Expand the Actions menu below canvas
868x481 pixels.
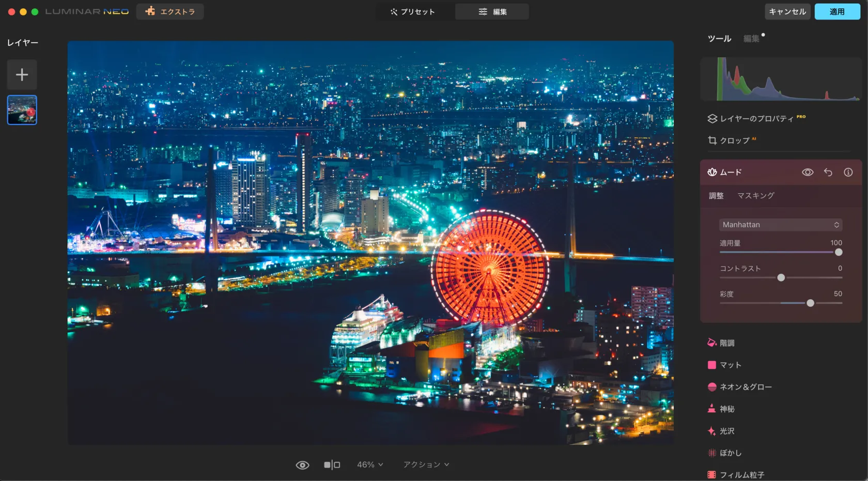point(426,465)
